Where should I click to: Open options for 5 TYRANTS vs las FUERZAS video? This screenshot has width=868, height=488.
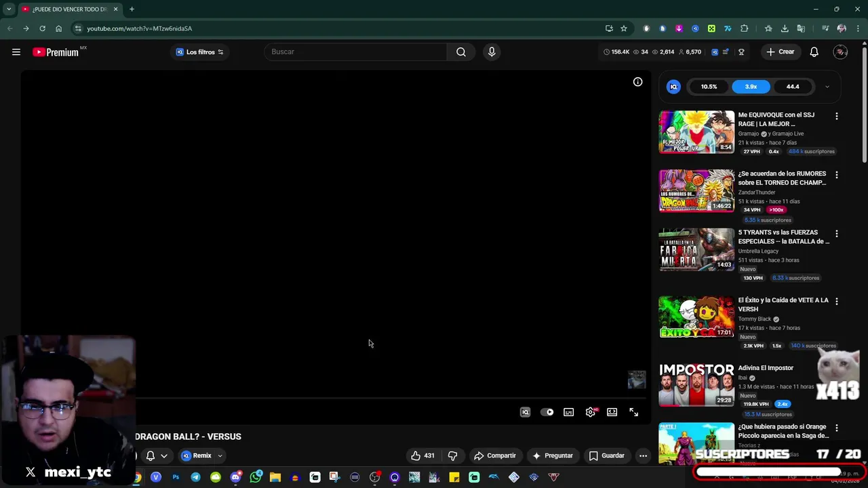[x=836, y=234]
